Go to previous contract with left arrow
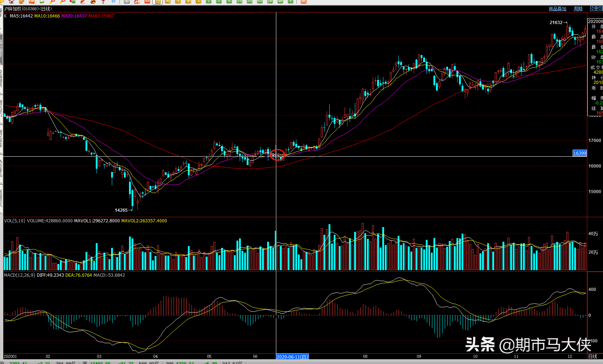The image size is (603, 364). [593, 8]
